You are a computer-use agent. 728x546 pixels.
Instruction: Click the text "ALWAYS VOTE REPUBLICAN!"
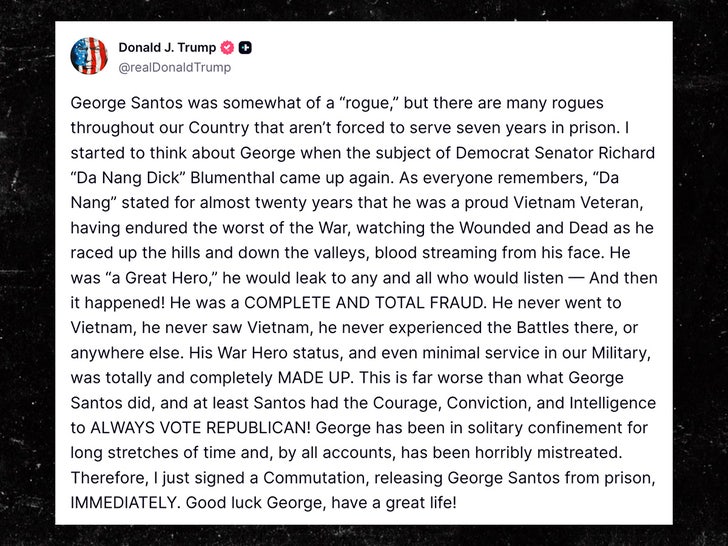point(170,428)
